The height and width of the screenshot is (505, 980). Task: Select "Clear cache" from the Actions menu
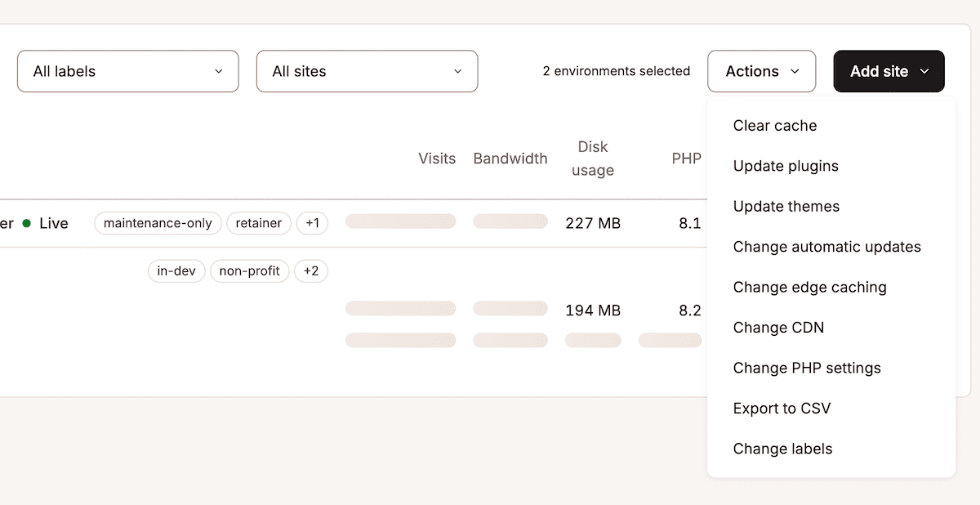[774, 125]
